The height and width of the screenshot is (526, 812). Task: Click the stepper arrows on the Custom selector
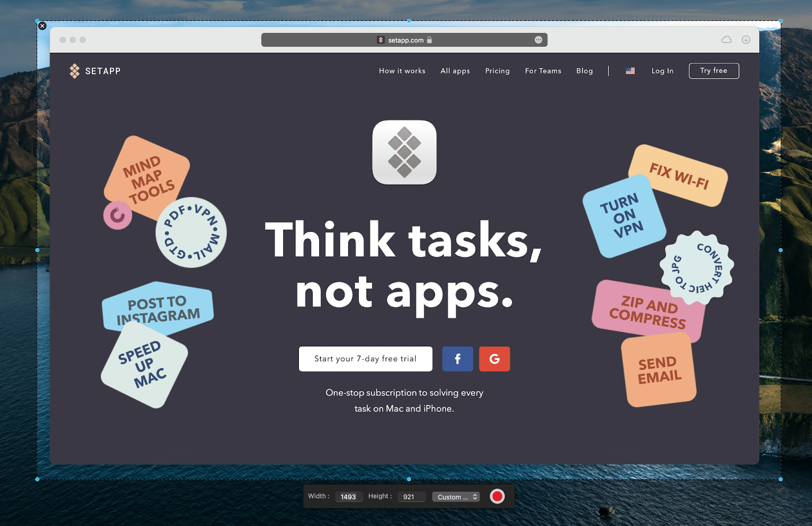point(474,497)
